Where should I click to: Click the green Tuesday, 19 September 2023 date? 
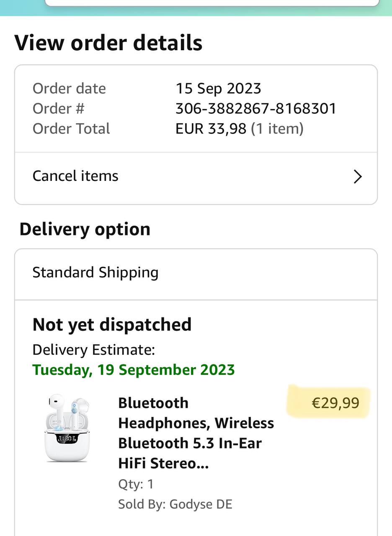click(x=133, y=370)
